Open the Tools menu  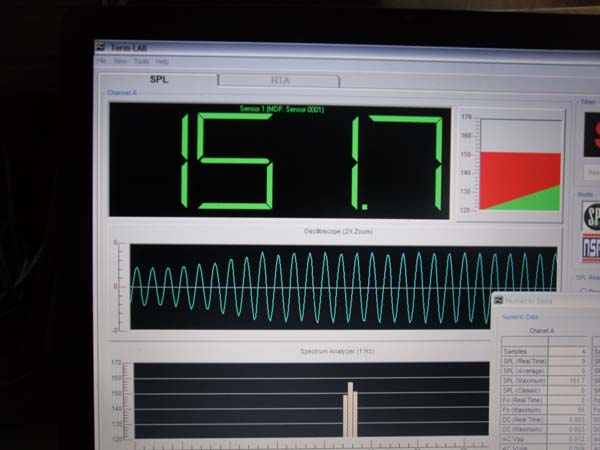pyautogui.click(x=142, y=62)
